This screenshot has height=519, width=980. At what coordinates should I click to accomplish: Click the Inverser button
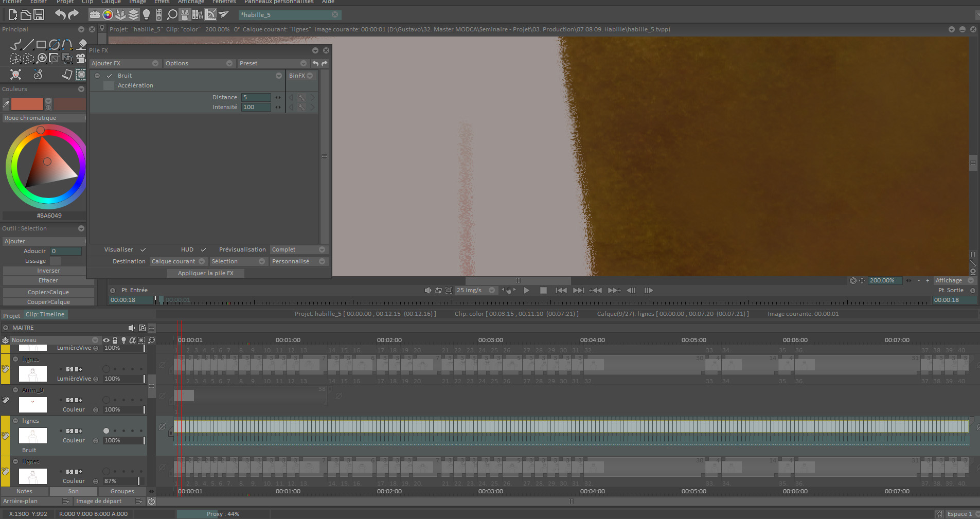click(x=48, y=271)
